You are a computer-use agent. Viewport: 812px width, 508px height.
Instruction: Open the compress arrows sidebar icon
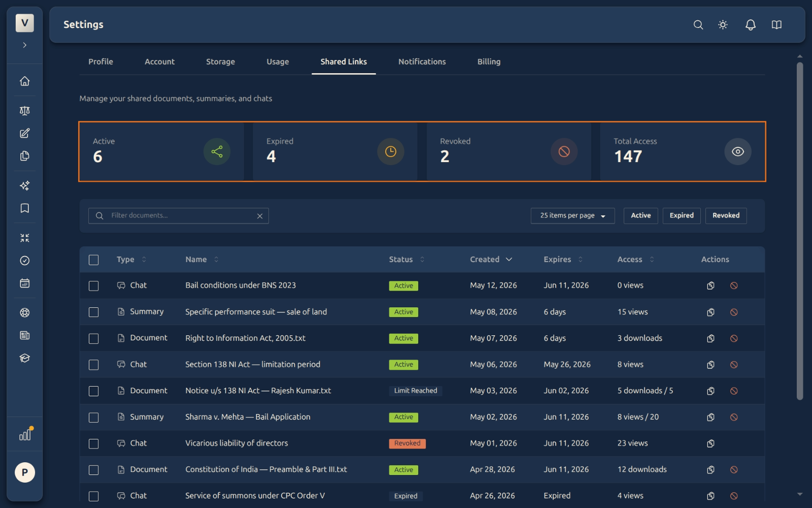click(24, 238)
